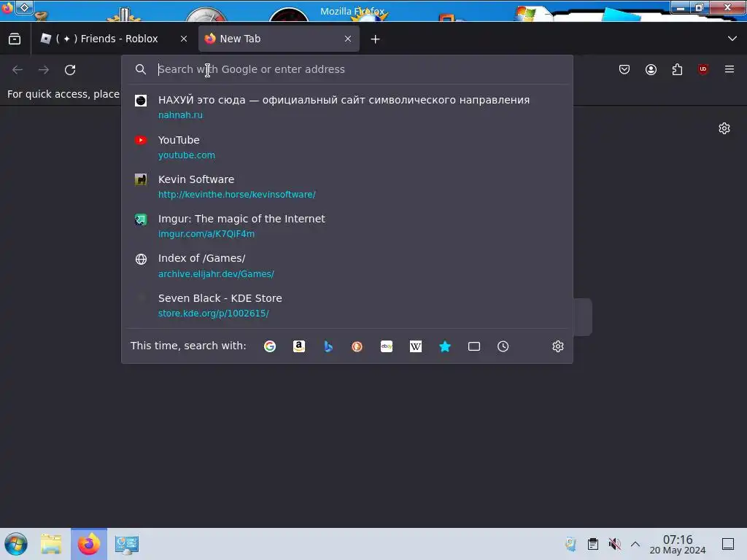The height and width of the screenshot is (560, 747).
Task: Open Firefox View icon beside the tabs
Action: [x=15, y=39]
